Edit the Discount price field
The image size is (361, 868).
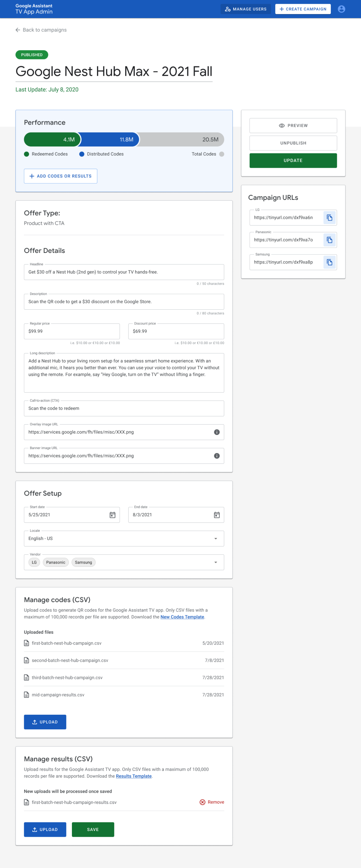tap(176, 332)
